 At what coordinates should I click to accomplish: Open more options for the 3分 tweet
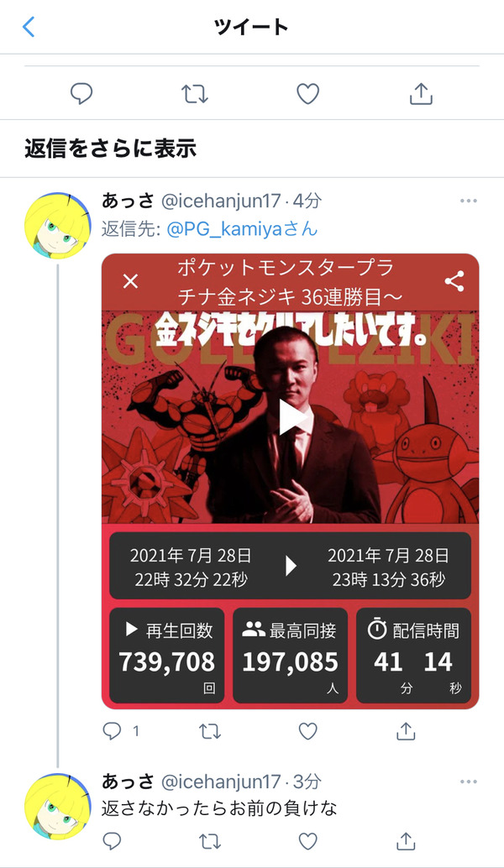pos(469,782)
